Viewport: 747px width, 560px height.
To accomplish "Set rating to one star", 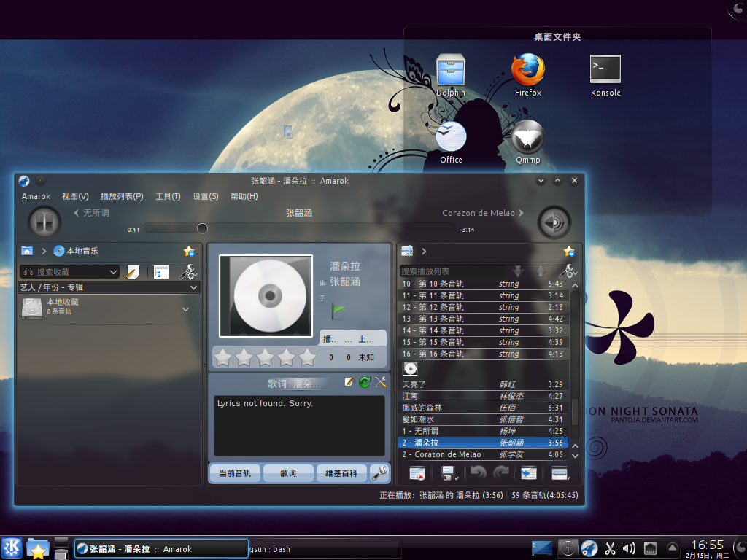I will [223, 357].
